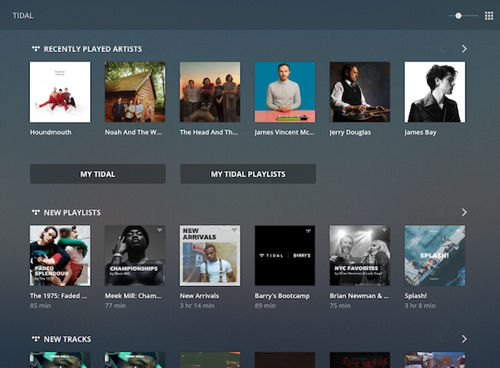
Task: Click the New Arrivals title text
Action: click(x=199, y=296)
